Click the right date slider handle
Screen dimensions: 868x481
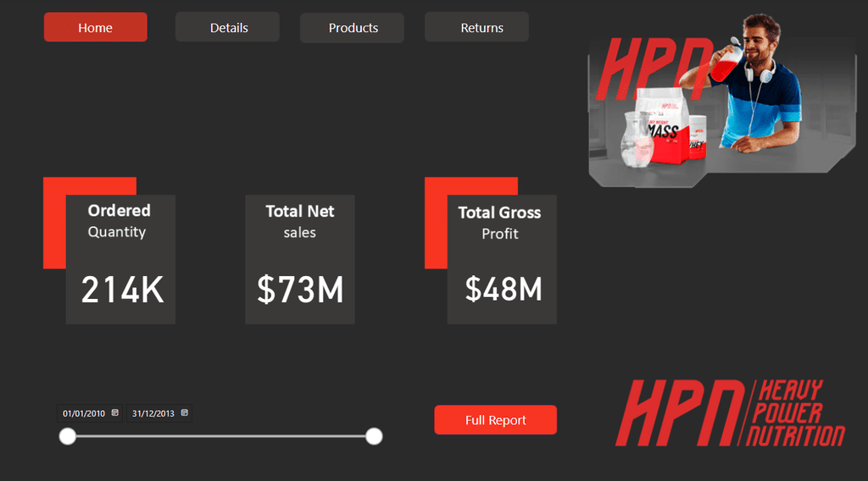click(374, 436)
